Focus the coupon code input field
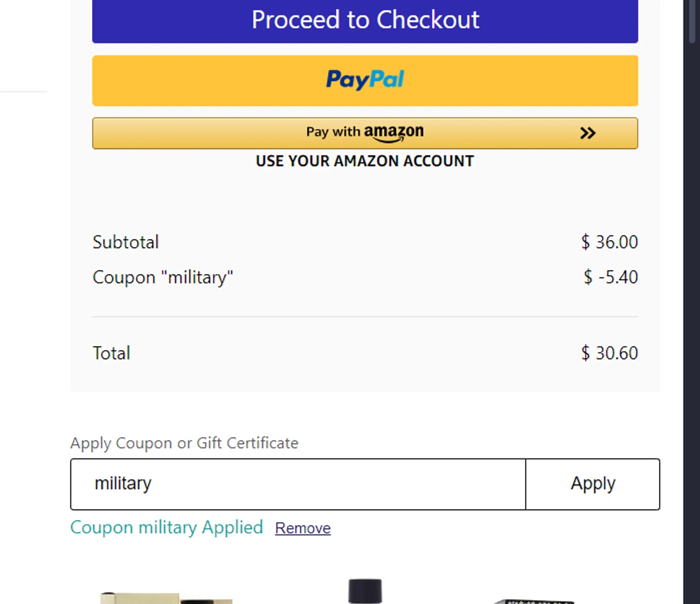Screen dimensions: 700x604 click(298, 484)
